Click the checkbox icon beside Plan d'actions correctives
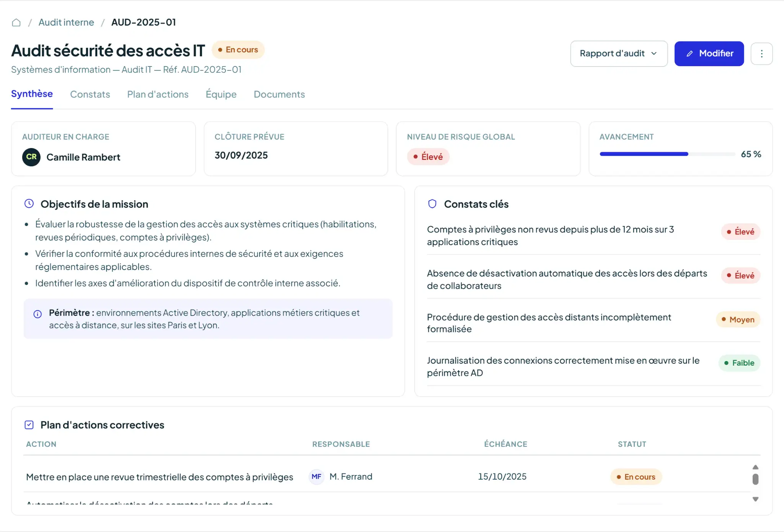 pyautogui.click(x=29, y=425)
